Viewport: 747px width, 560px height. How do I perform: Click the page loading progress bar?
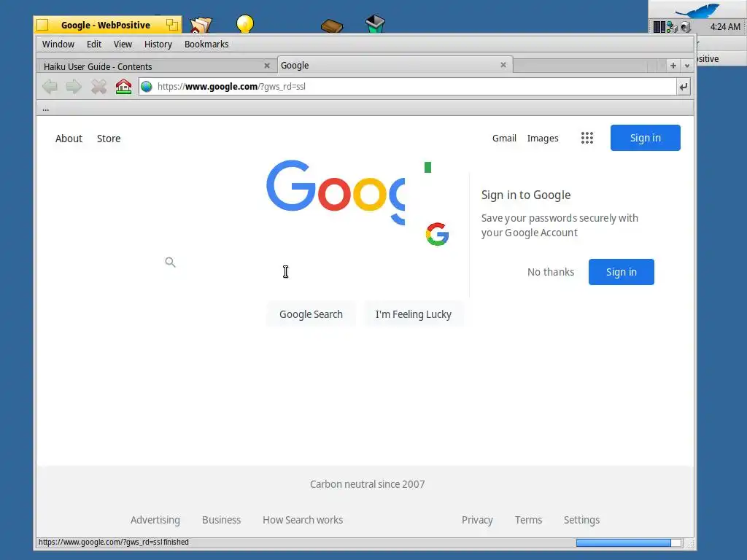[628, 542]
